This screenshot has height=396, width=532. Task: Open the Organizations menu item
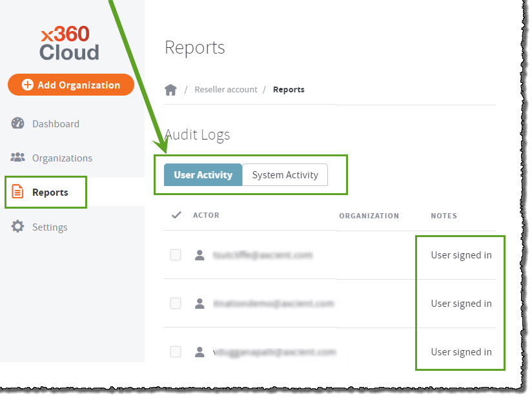coord(62,158)
